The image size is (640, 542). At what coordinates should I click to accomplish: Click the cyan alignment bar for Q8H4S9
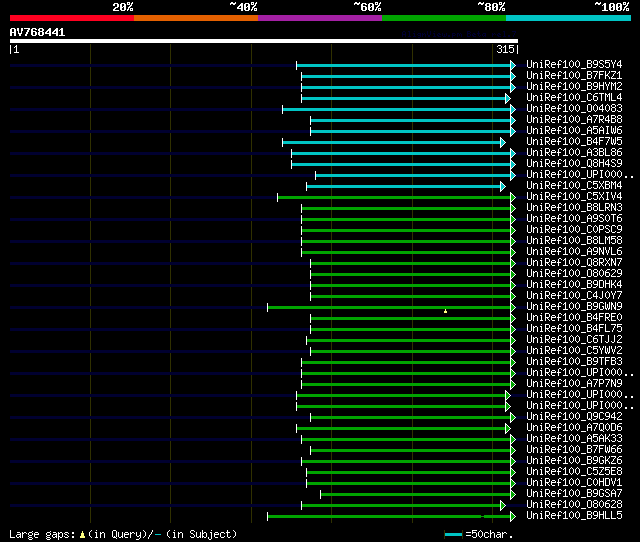pos(401,164)
